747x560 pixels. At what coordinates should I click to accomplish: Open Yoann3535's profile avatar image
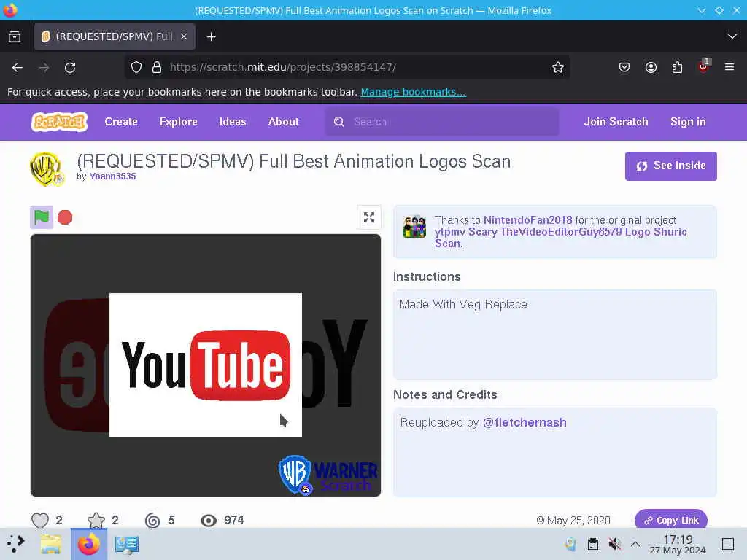(47, 168)
